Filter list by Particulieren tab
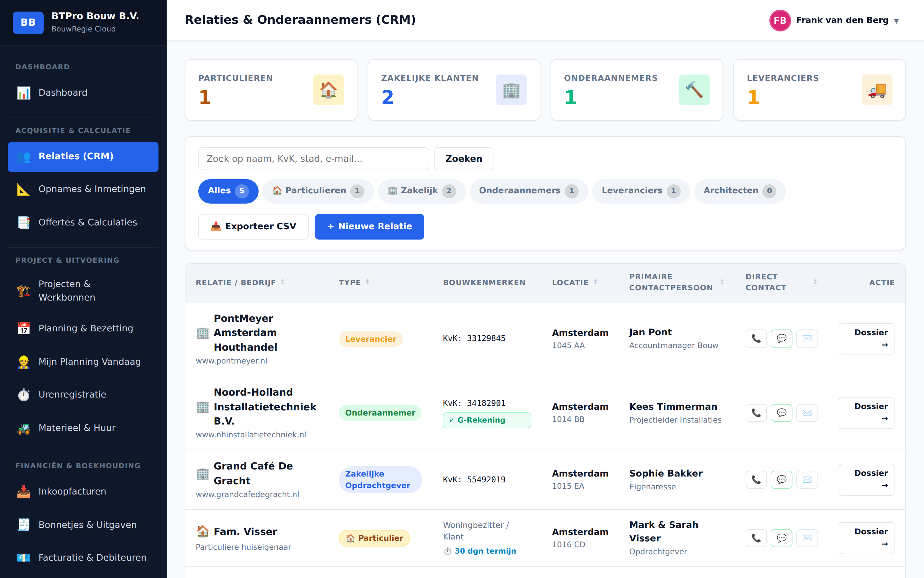924x578 pixels. click(x=318, y=191)
